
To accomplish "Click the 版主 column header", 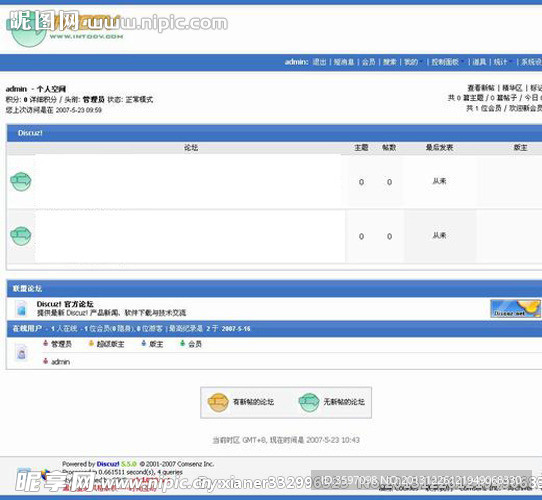I will pos(520,148).
